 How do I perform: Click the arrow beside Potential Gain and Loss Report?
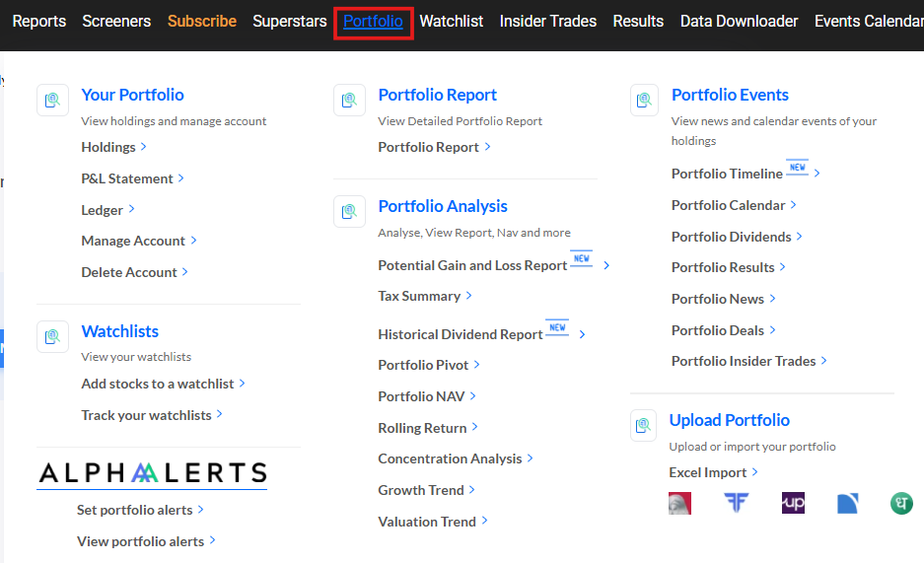(606, 265)
